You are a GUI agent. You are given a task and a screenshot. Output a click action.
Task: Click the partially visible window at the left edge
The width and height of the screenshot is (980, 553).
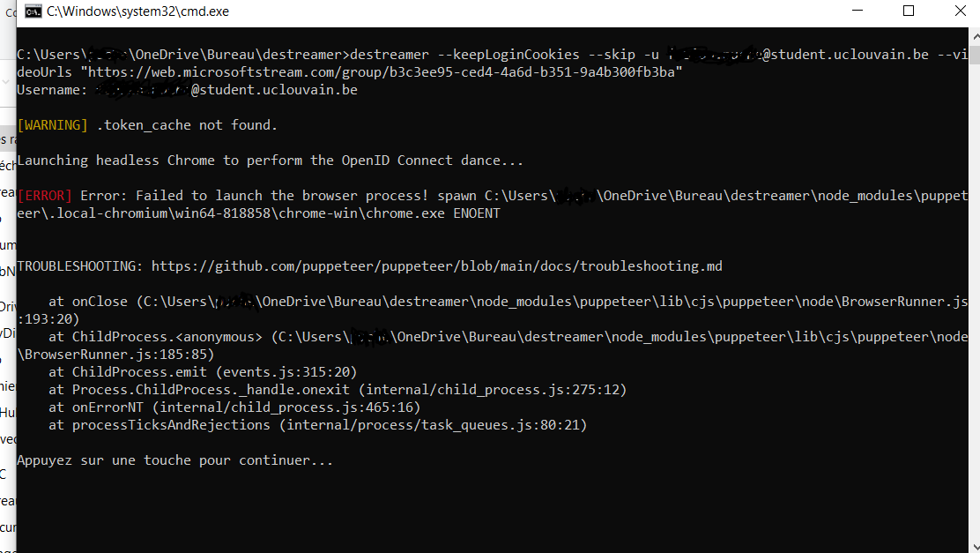6,265
